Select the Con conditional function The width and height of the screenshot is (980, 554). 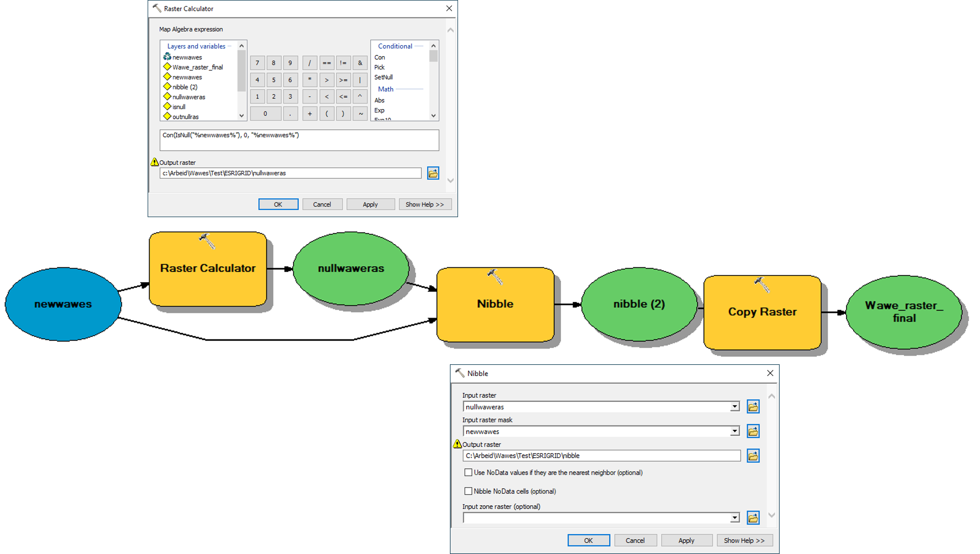coord(380,57)
